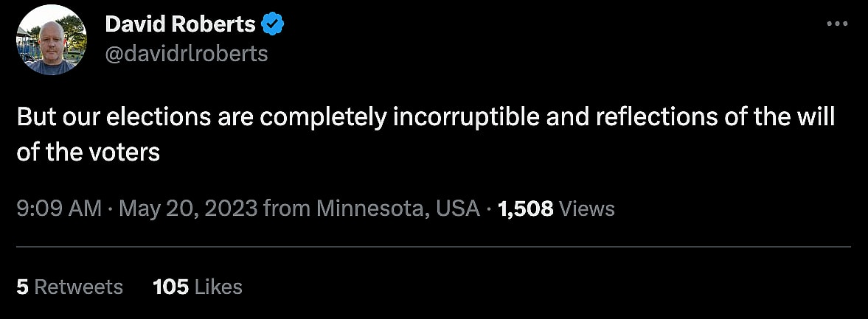
Task: Open the @davidrlroberts handle link
Action: pos(187,54)
